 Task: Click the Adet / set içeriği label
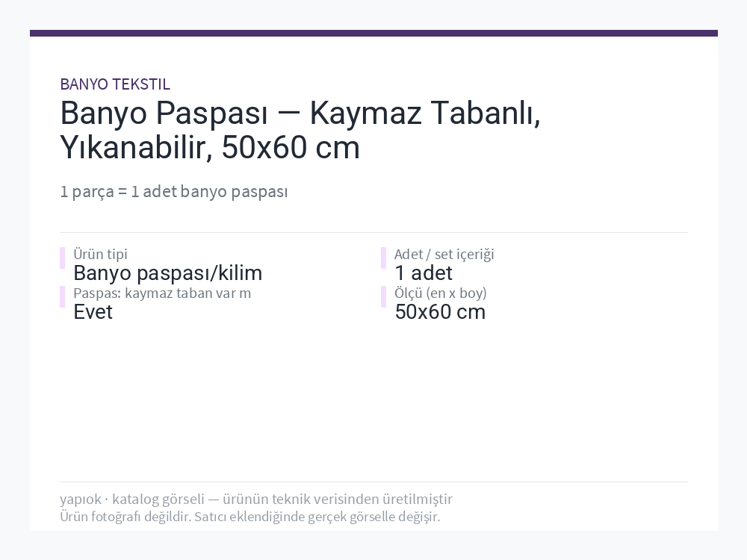[444, 254]
